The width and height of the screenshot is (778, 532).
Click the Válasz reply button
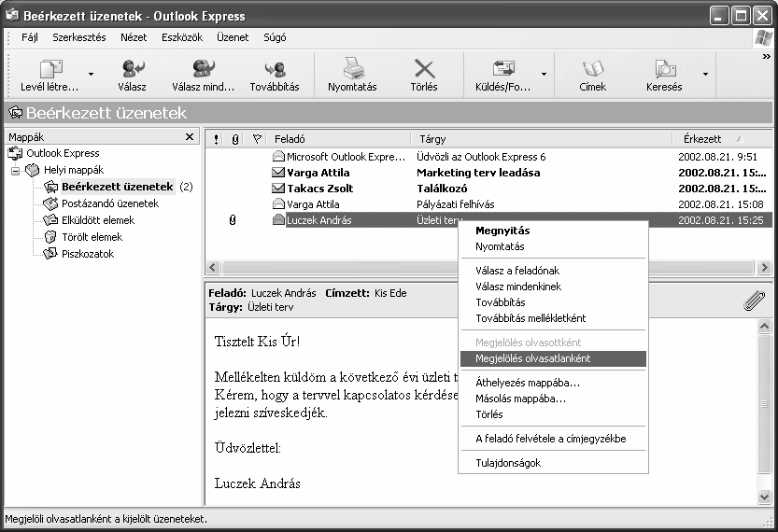[133, 76]
